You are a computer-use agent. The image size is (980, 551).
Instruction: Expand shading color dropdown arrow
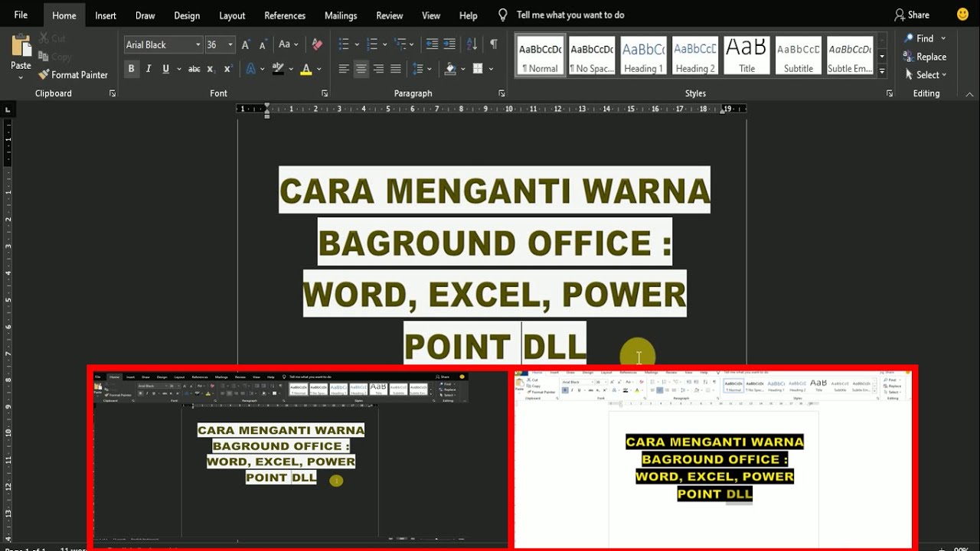point(463,69)
